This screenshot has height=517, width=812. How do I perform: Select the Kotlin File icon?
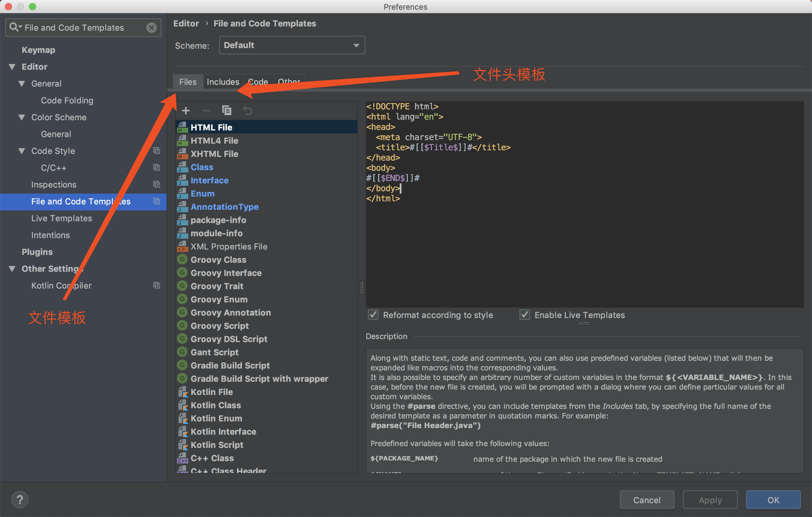click(x=183, y=392)
